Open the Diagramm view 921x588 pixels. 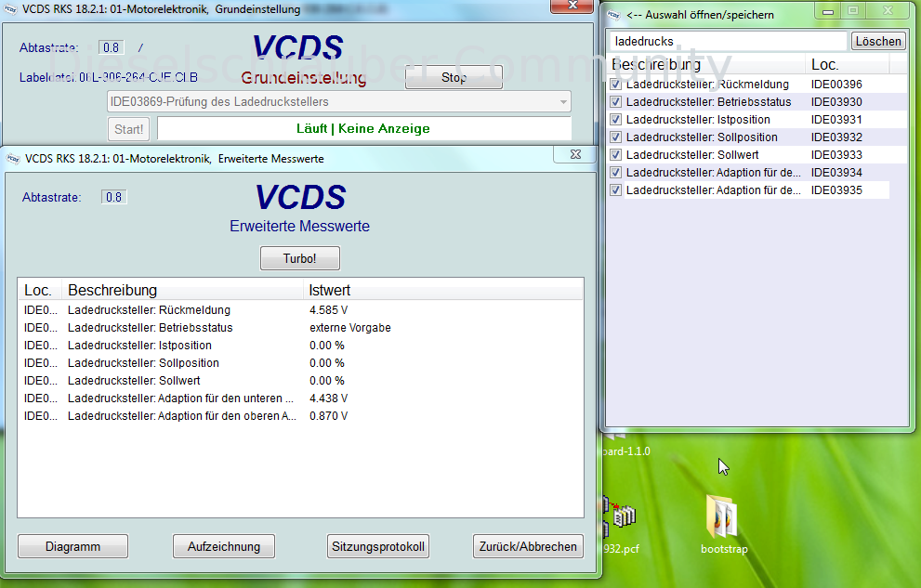(x=72, y=546)
